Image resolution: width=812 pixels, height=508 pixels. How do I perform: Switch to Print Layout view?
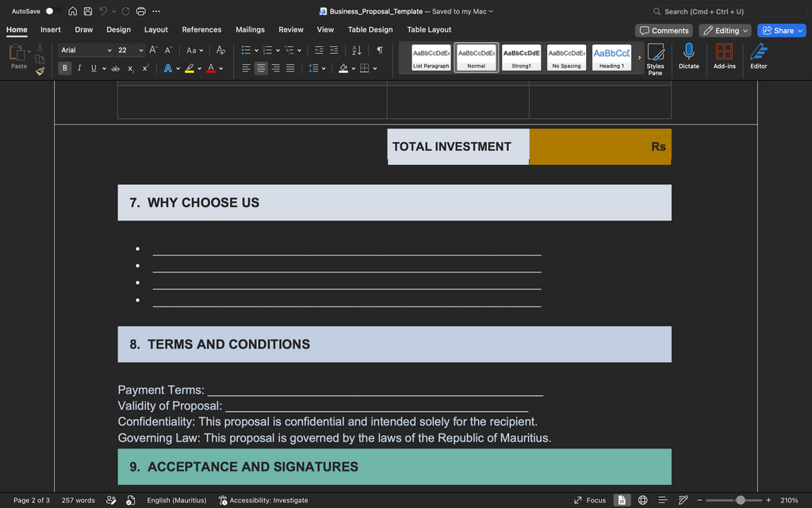[622, 500]
